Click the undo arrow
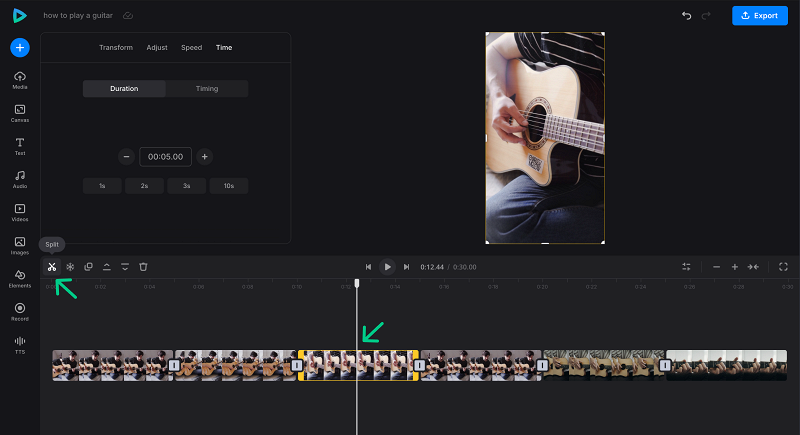The width and height of the screenshot is (800, 435). pyautogui.click(x=687, y=16)
